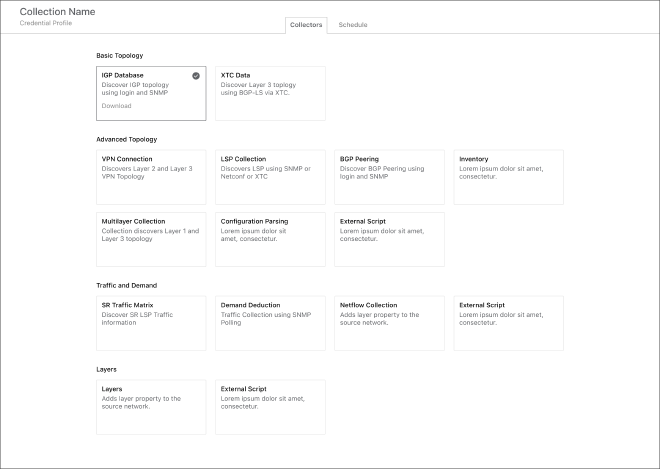Click the Advanced Topology section heading

126,139
